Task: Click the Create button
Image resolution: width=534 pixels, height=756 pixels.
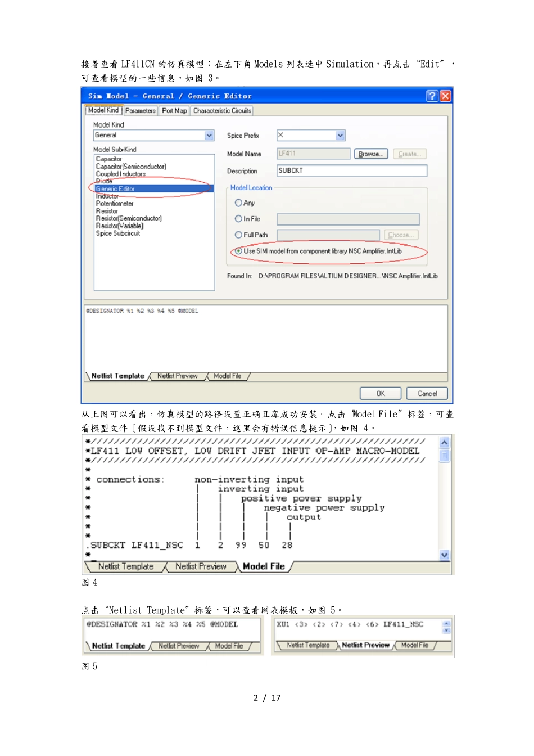Action: [x=410, y=154]
